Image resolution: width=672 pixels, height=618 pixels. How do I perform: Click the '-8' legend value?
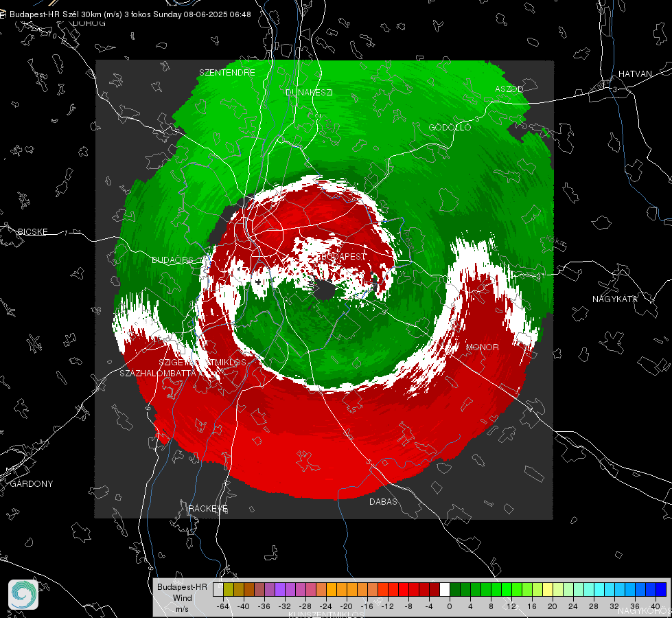(408, 606)
